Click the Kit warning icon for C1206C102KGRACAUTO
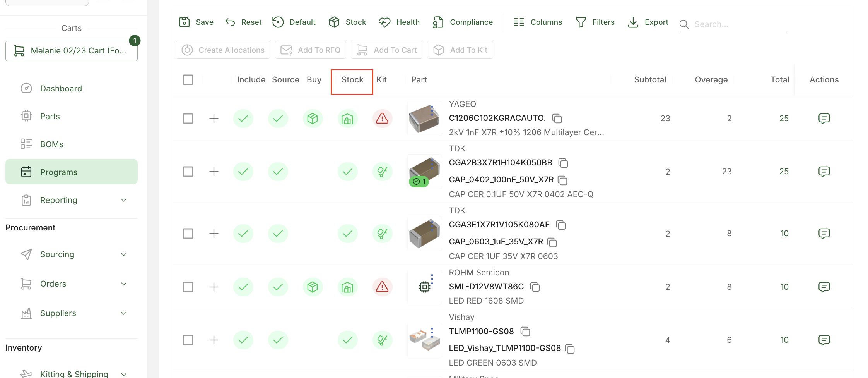This screenshot has width=868, height=378. pos(382,119)
